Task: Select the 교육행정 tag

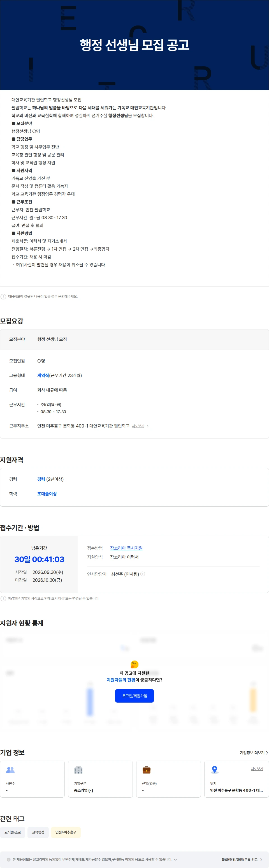Action: 38,832
